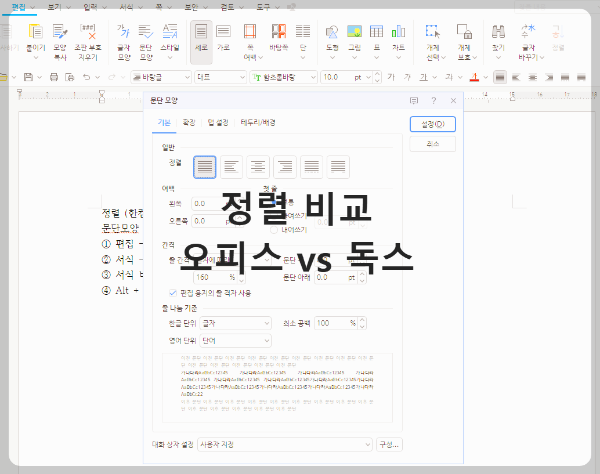Open the 편집 menu tab
This screenshot has width=600, height=474.
(x=19, y=7)
